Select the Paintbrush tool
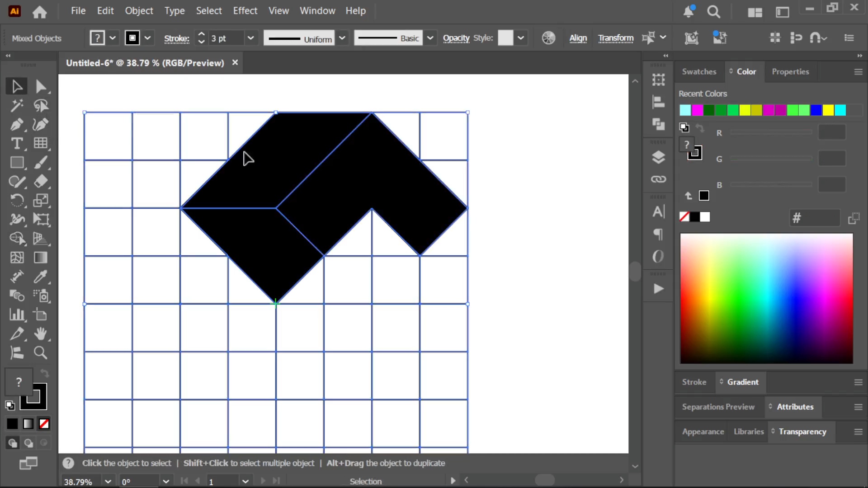Image resolution: width=868 pixels, height=488 pixels. tap(41, 163)
